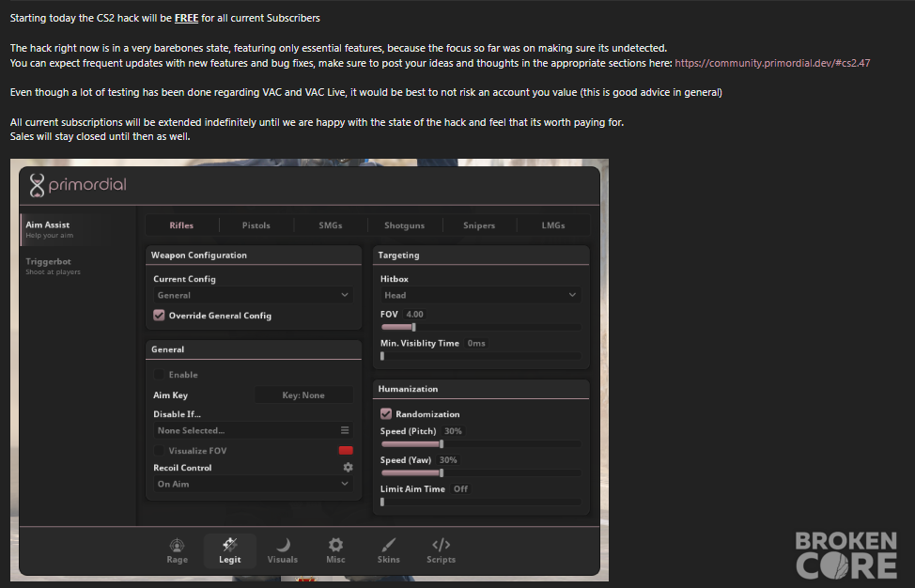915x588 pixels.
Task: Click the Limit Aim Time slider
Action: 480,502
